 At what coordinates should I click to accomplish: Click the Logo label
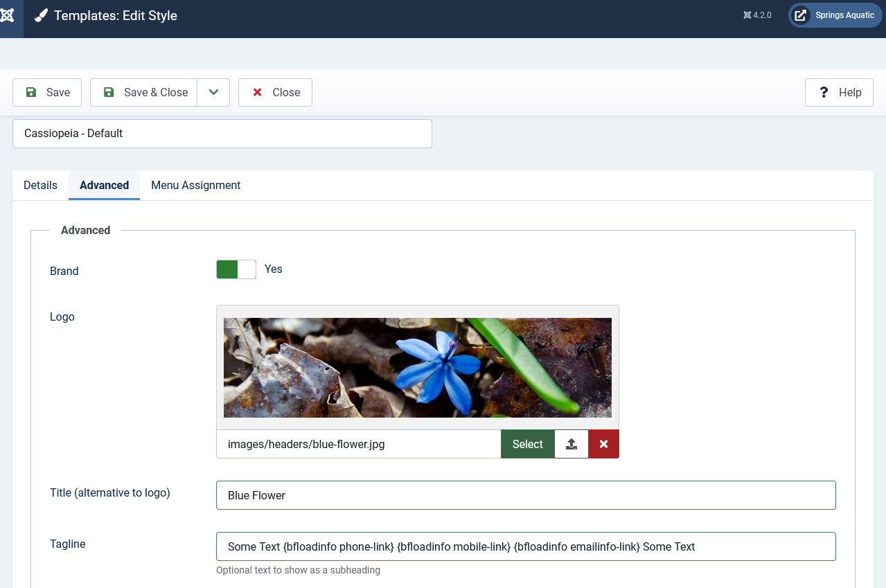62,317
